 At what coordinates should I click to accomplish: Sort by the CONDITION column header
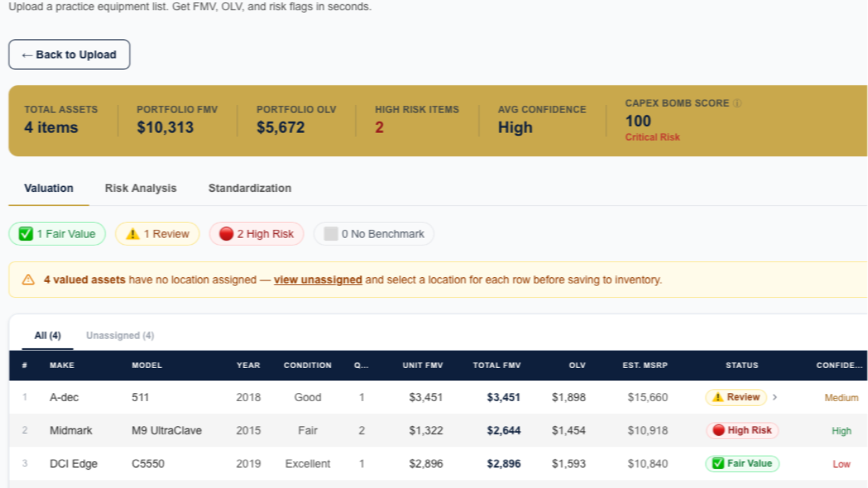pyautogui.click(x=308, y=365)
